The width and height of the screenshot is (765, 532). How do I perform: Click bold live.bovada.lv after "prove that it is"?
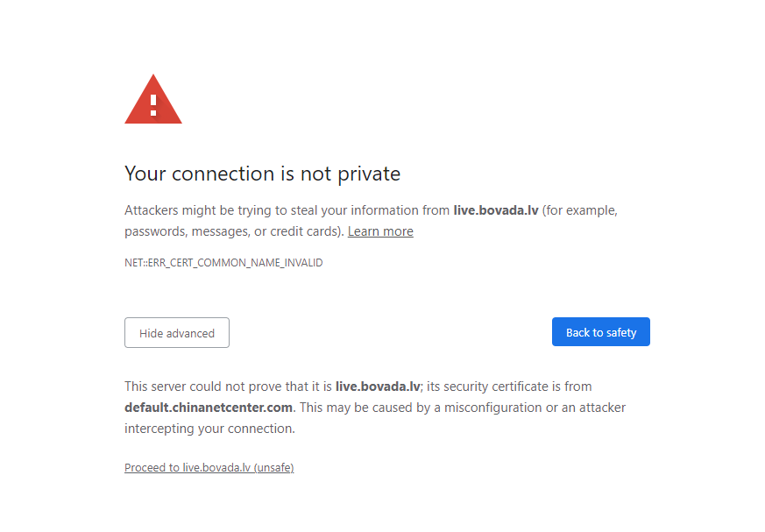pyautogui.click(x=378, y=387)
